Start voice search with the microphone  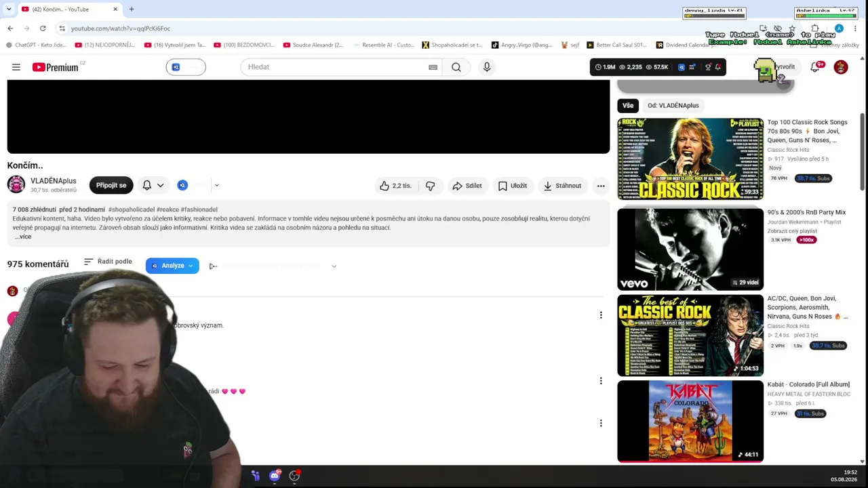tap(487, 67)
